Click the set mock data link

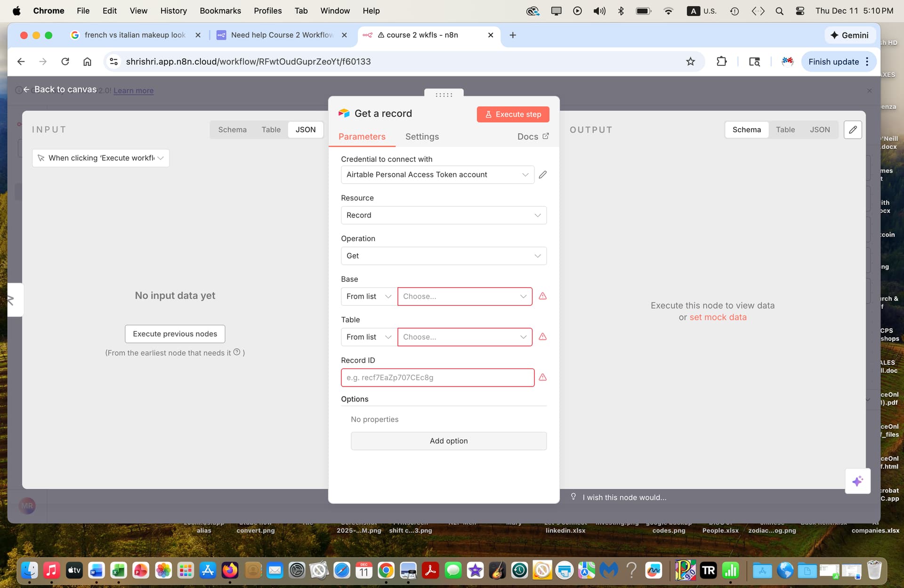(718, 317)
